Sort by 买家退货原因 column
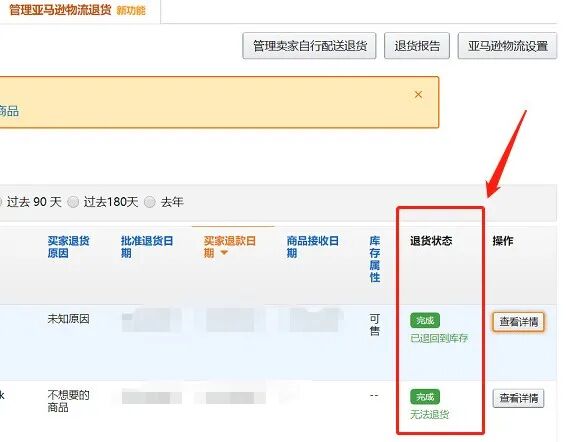This screenshot has width=570, height=442. (x=68, y=247)
